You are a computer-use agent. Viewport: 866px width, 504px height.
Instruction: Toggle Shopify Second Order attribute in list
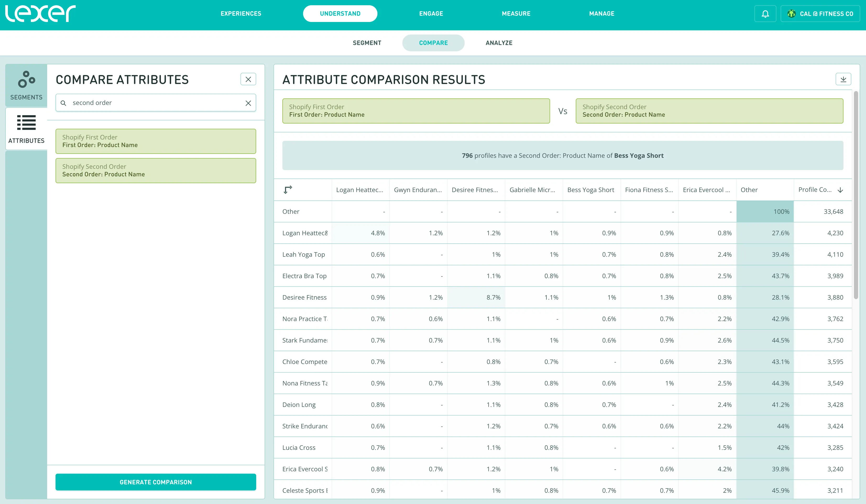[x=156, y=170]
